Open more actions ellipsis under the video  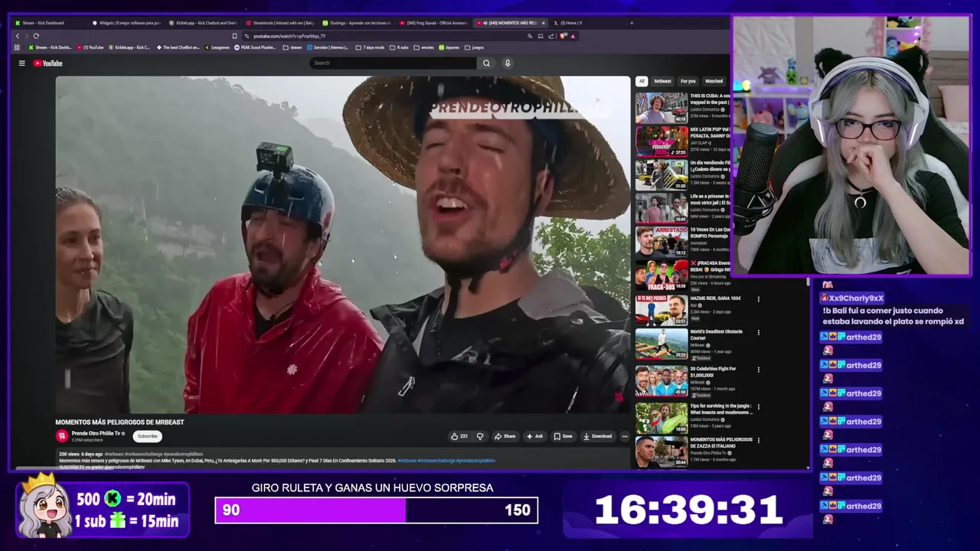[625, 436]
